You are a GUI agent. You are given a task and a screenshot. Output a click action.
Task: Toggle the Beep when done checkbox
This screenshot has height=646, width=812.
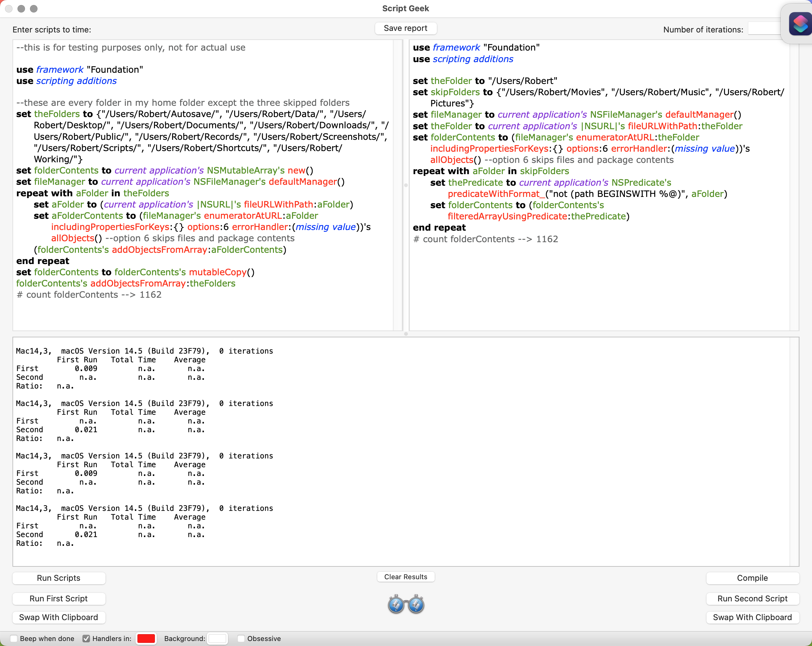(14, 639)
